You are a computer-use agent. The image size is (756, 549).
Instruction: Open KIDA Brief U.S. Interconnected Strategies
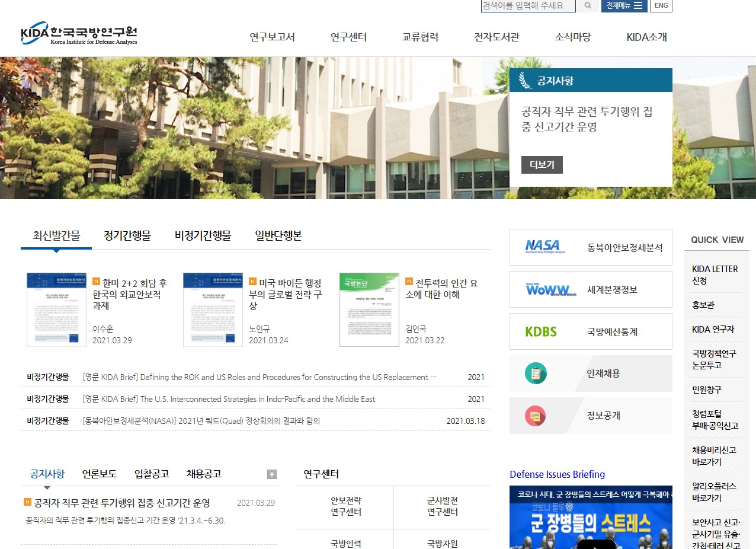[229, 399]
